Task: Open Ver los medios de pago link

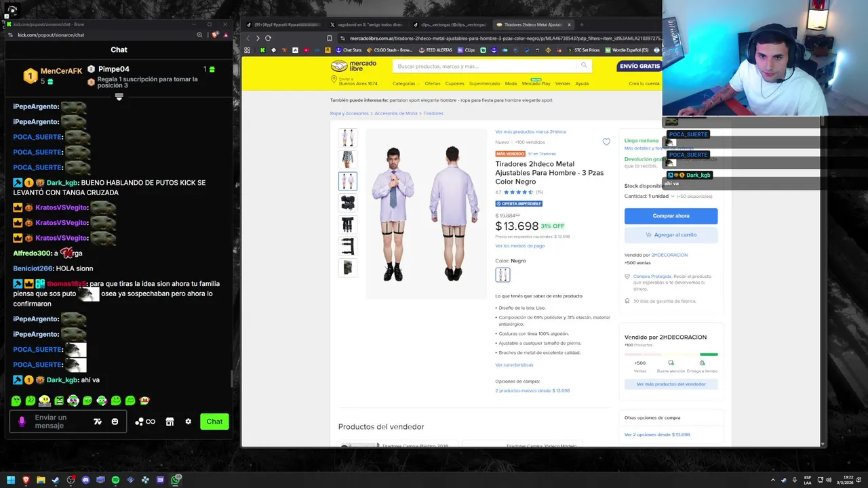Action: point(519,245)
